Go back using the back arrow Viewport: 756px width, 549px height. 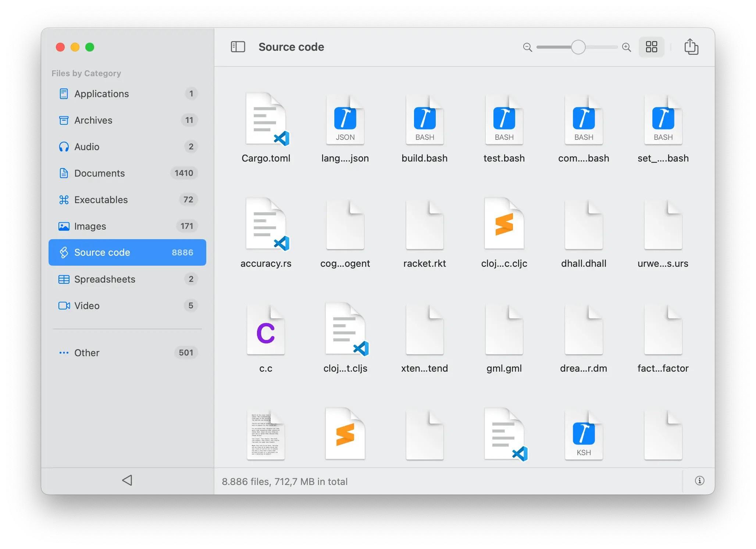click(x=127, y=480)
